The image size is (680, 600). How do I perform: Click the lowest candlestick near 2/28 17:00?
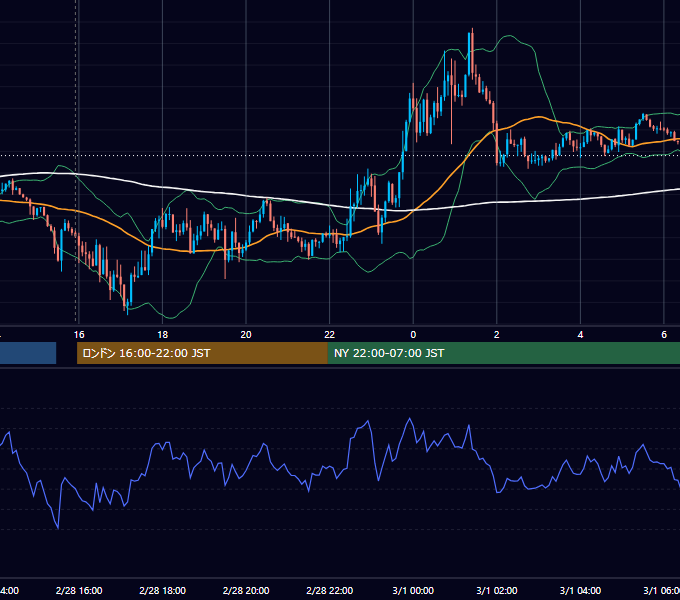click(127, 306)
